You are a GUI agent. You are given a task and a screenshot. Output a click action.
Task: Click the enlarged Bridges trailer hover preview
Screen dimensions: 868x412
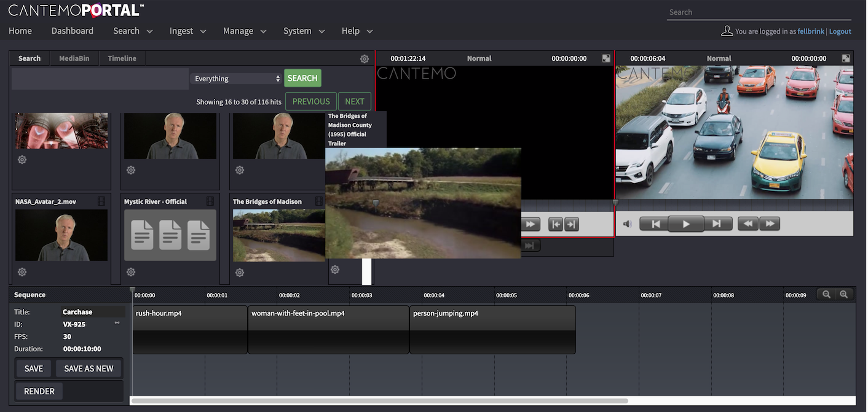tap(423, 203)
